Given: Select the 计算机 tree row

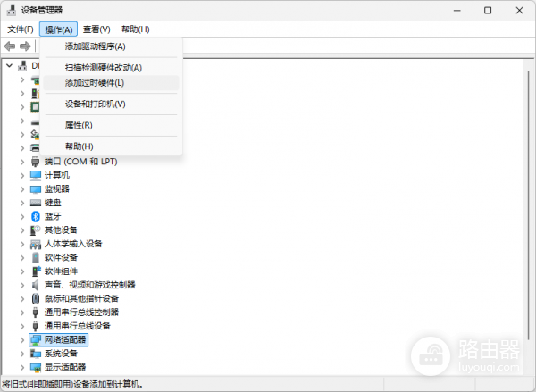Looking at the screenshot, I should coord(57,175).
